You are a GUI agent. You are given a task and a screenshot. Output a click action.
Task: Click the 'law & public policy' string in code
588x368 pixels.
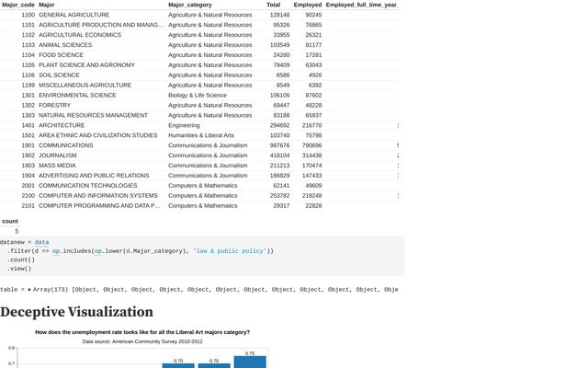230,251
